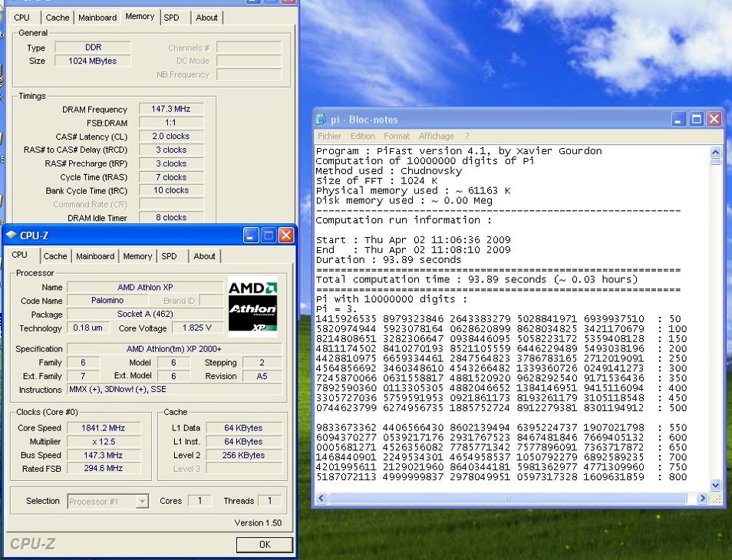Click the CPU-Z title bar app icon
Viewport: 732px width, 560px height.
[x=12, y=236]
